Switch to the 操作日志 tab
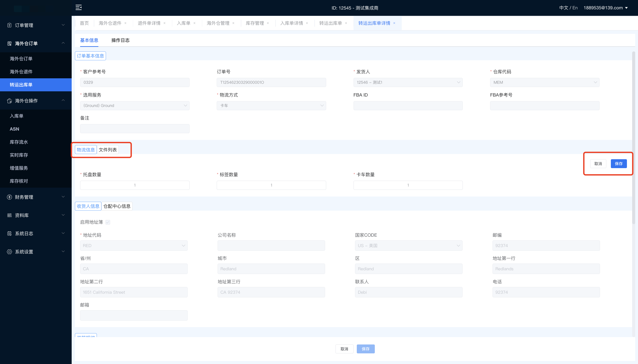638x364 pixels. click(x=120, y=40)
